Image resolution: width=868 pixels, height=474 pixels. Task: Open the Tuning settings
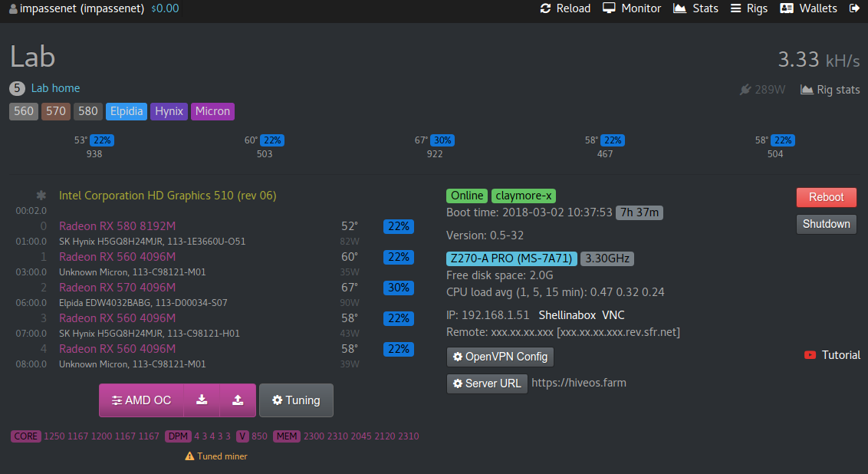(296, 400)
